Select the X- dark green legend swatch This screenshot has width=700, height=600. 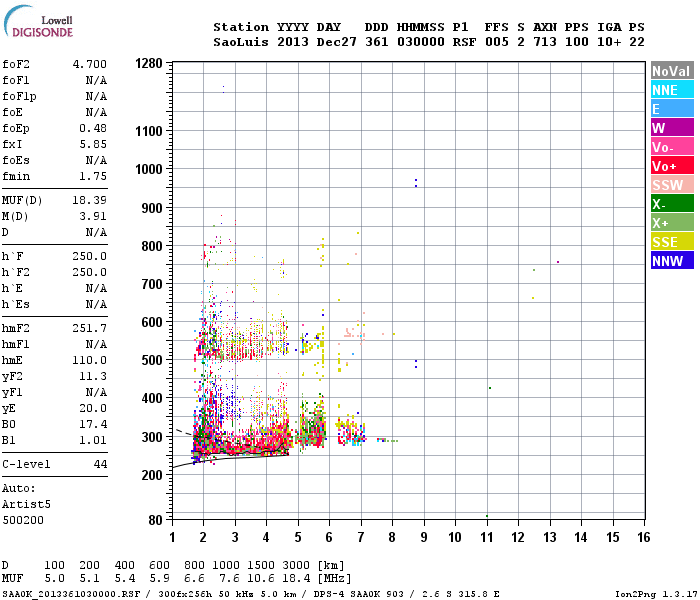672,204
